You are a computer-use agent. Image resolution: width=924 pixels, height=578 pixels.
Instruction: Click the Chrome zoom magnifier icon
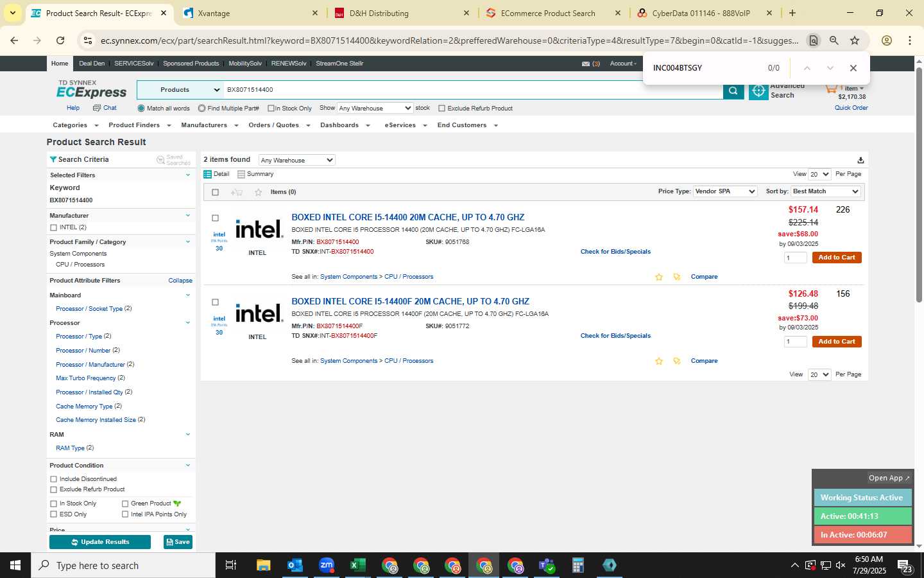(x=834, y=40)
